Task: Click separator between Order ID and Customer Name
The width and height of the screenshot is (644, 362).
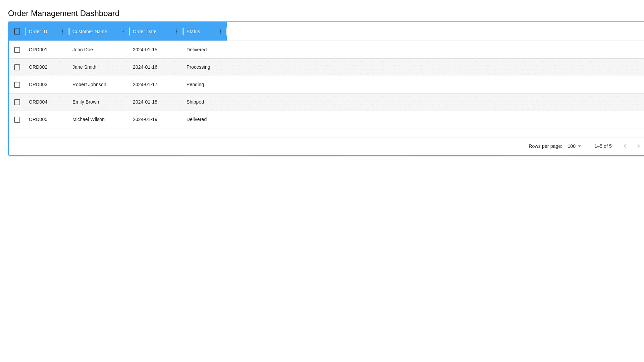Action: (69, 32)
